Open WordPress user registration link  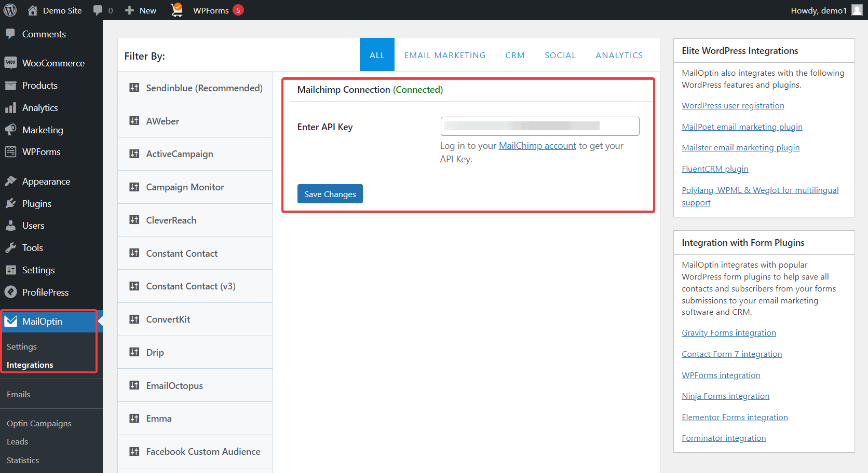[733, 105]
